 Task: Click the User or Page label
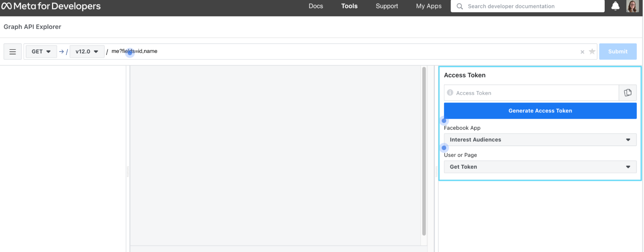click(x=460, y=155)
